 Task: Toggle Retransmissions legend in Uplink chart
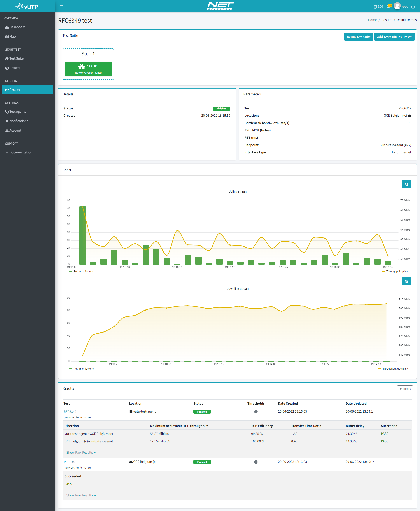tap(81, 272)
